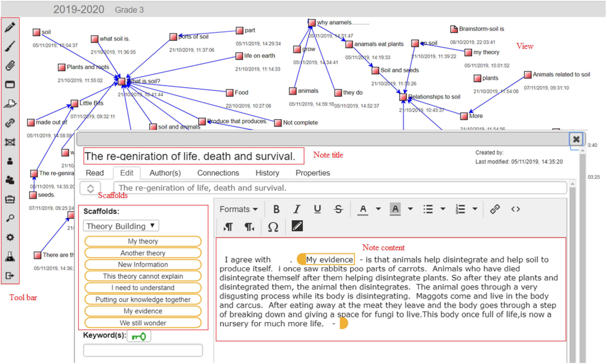
Task: Insert a numbered list
Action: coord(460,209)
